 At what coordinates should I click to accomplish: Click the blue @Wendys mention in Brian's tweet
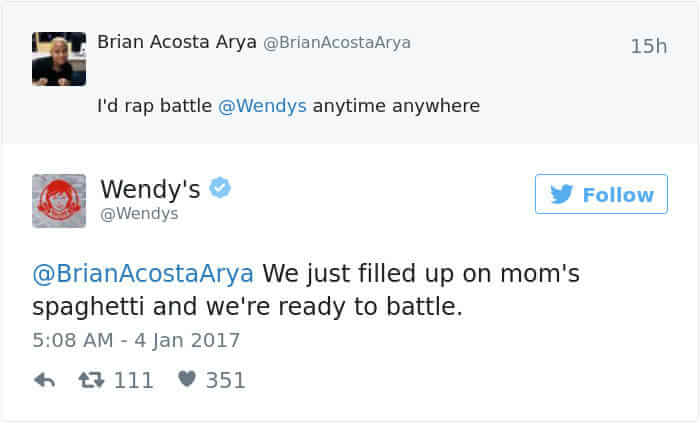pos(262,105)
